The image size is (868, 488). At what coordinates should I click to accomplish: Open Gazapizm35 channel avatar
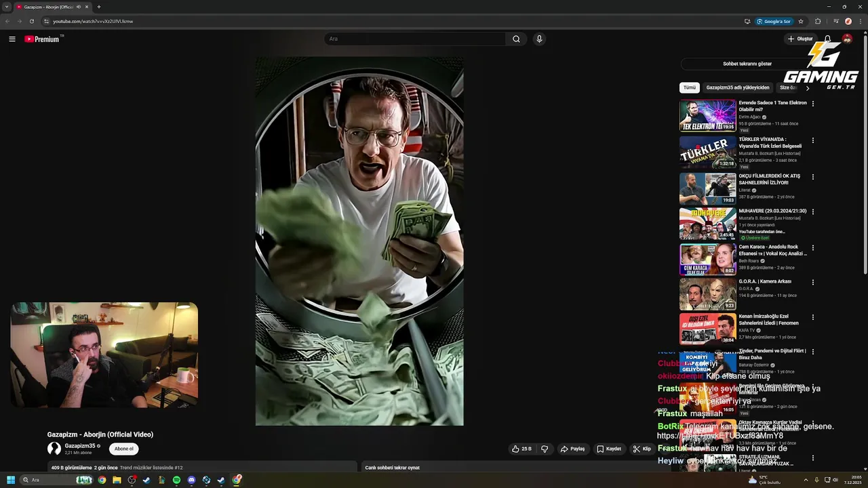tap(54, 449)
